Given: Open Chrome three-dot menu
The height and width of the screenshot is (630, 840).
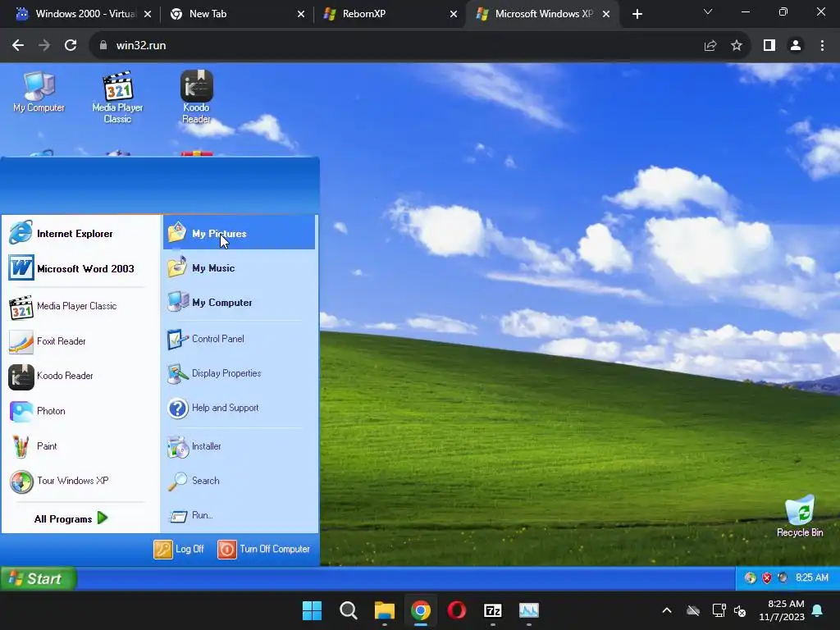Looking at the screenshot, I should 822,46.
